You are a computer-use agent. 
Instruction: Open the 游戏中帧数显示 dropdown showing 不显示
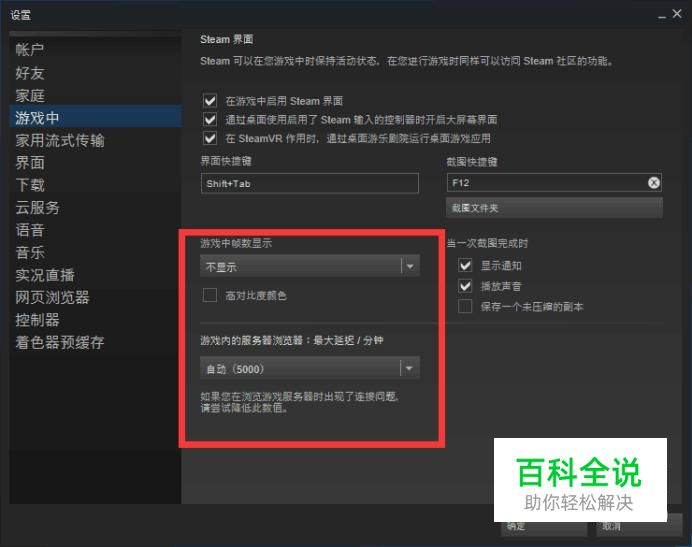click(310, 266)
